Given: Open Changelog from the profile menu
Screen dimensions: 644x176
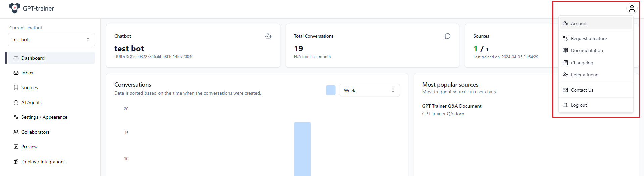Looking at the screenshot, I should 596,63.
